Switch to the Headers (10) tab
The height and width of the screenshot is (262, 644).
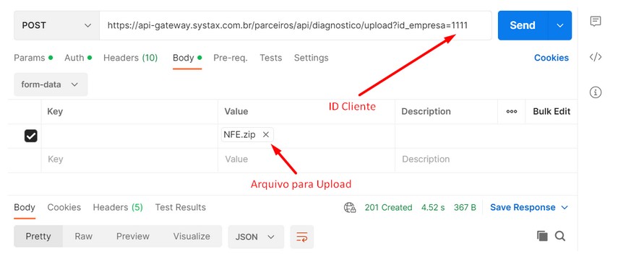coord(131,58)
